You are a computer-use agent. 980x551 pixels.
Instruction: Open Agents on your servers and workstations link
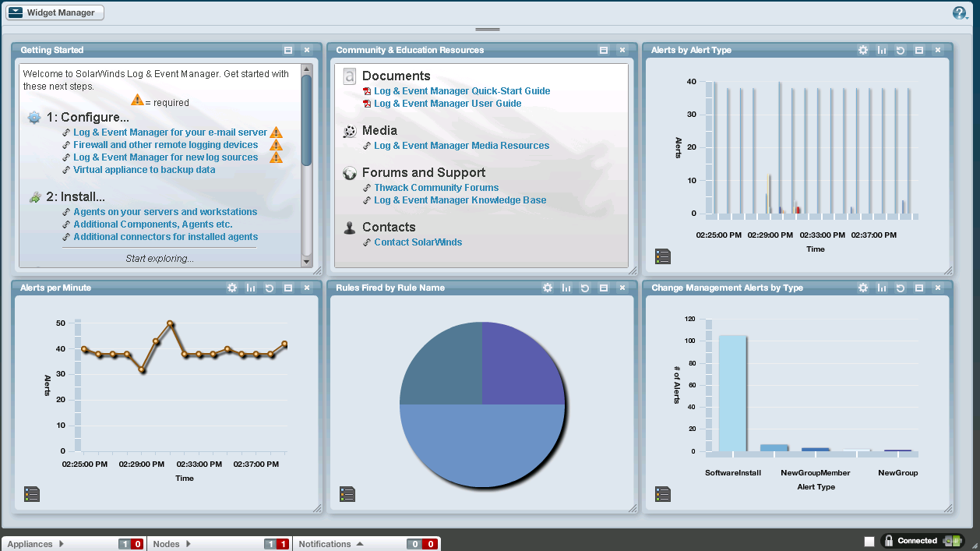click(x=165, y=212)
